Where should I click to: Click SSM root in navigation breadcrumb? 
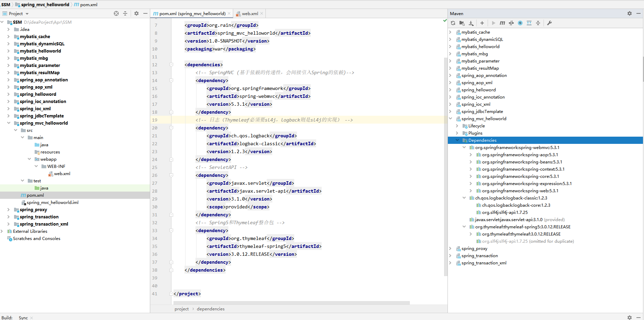point(6,4)
